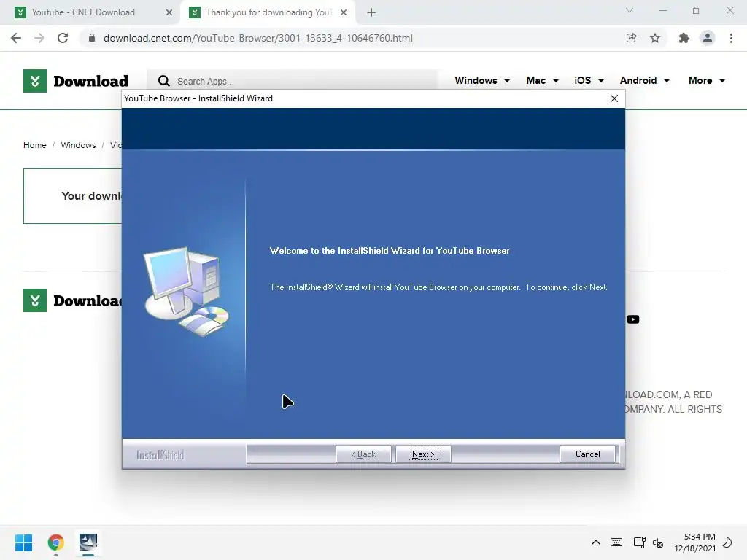This screenshot has width=747, height=560.
Task: Click the search magnifier icon
Action: [x=164, y=81]
